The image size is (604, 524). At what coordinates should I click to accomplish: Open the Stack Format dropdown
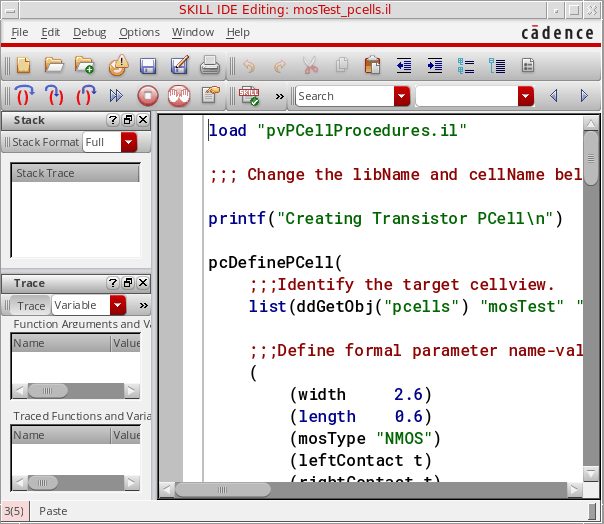(x=129, y=142)
